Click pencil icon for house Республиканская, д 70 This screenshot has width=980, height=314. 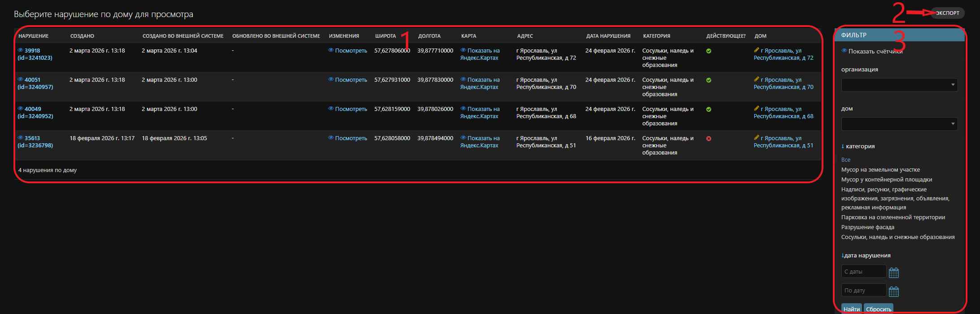point(757,80)
